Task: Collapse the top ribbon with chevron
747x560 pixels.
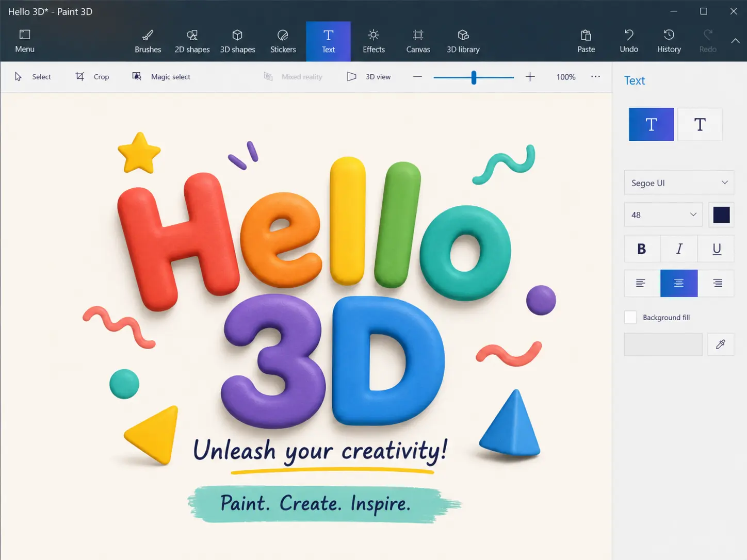Action: [x=736, y=41]
